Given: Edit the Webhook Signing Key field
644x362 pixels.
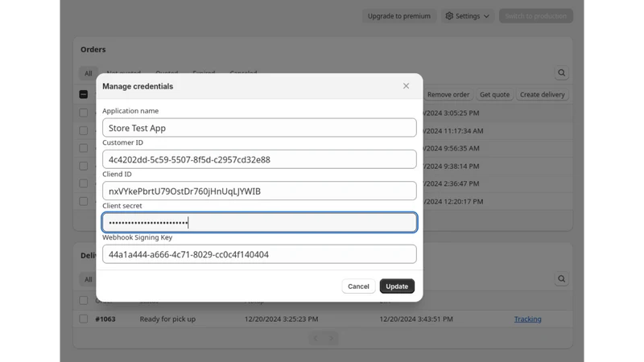Looking at the screenshot, I should point(259,254).
